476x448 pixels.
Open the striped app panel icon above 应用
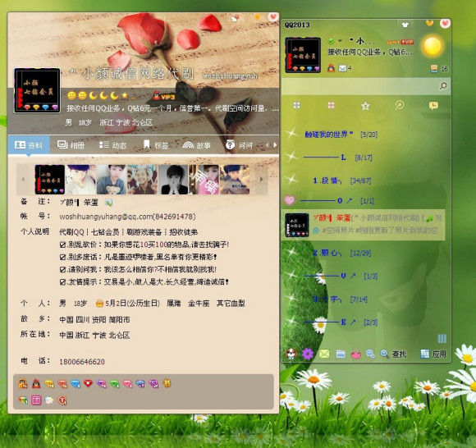point(442,339)
